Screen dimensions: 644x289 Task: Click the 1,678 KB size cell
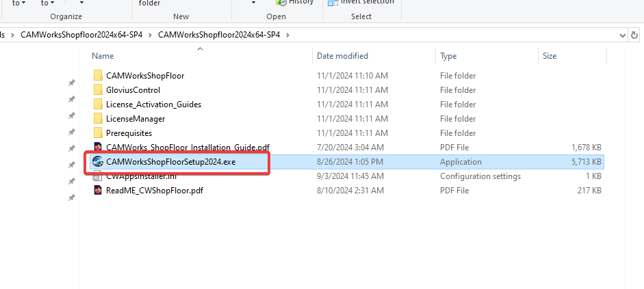click(587, 147)
